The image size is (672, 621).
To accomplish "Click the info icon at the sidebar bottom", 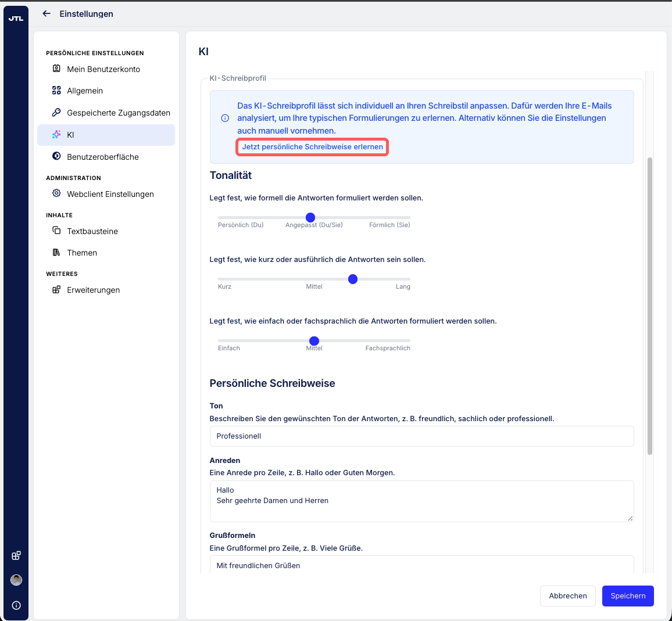I will click(x=16, y=605).
